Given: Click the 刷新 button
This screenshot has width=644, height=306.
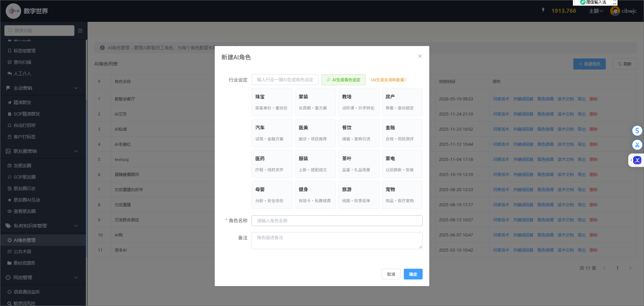Looking at the screenshot, I should [625, 64].
